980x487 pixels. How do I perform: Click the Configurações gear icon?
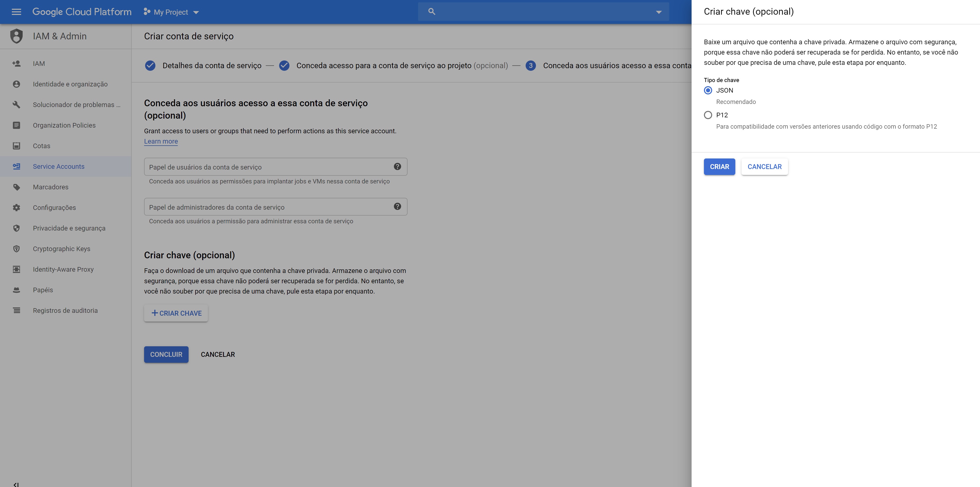click(x=16, y=207)
